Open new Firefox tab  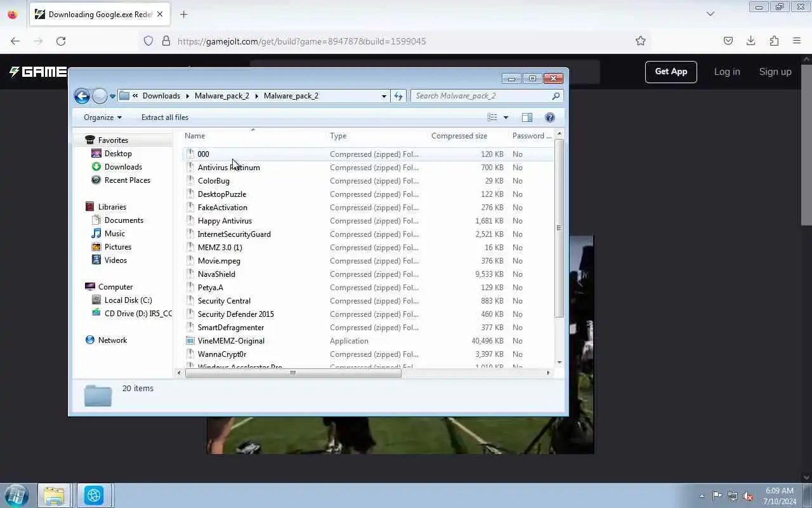(183, 14)
